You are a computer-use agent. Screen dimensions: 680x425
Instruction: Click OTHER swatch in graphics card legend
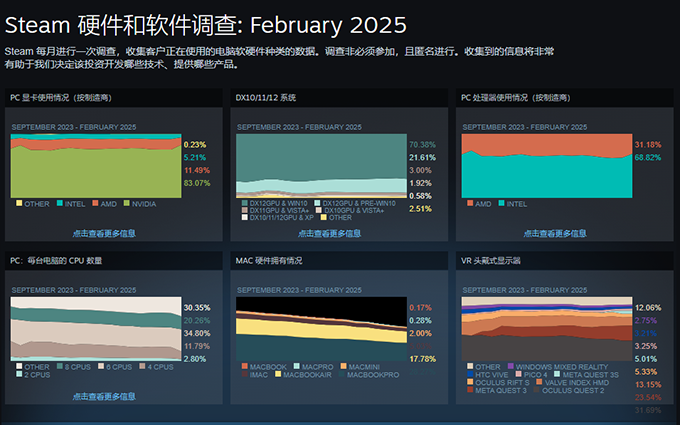[x=19, y=203]
